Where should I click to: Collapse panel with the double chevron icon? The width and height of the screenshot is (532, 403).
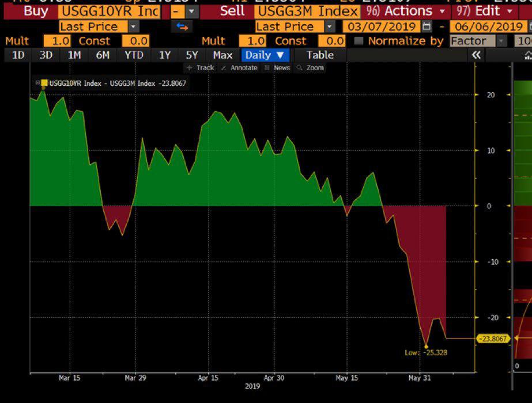(x=476, y=55)
